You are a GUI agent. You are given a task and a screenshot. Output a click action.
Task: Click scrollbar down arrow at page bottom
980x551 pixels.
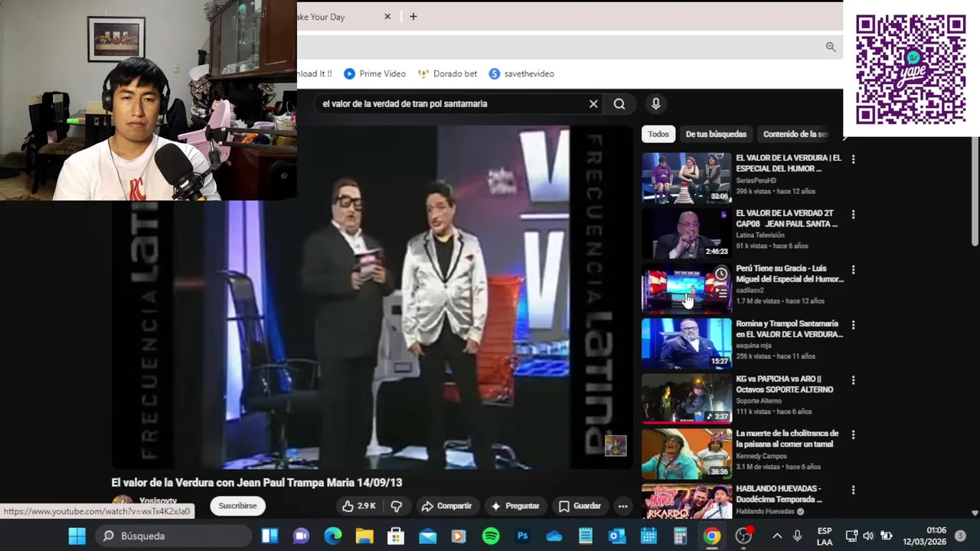975,514
